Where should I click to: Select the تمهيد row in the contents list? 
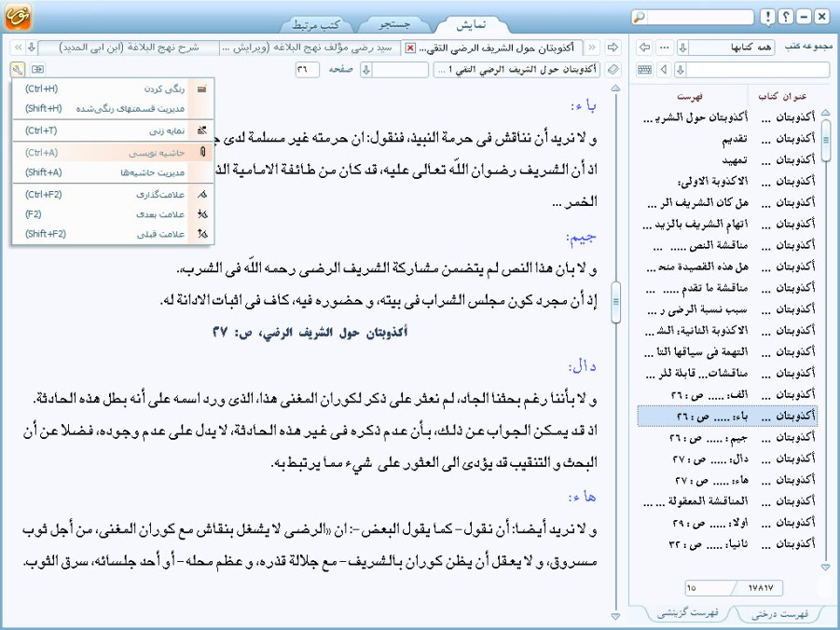727,159
